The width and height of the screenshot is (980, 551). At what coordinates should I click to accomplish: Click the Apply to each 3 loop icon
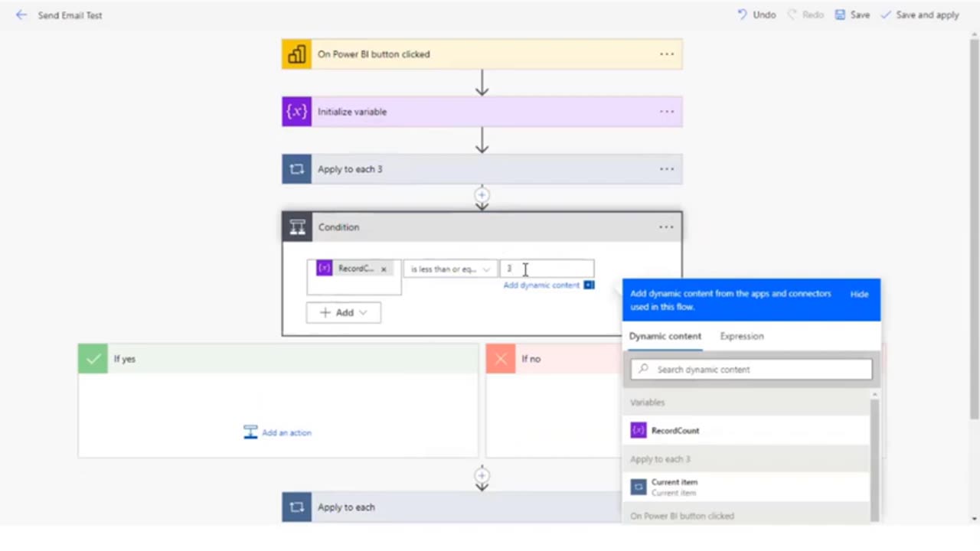pos(296,169)
